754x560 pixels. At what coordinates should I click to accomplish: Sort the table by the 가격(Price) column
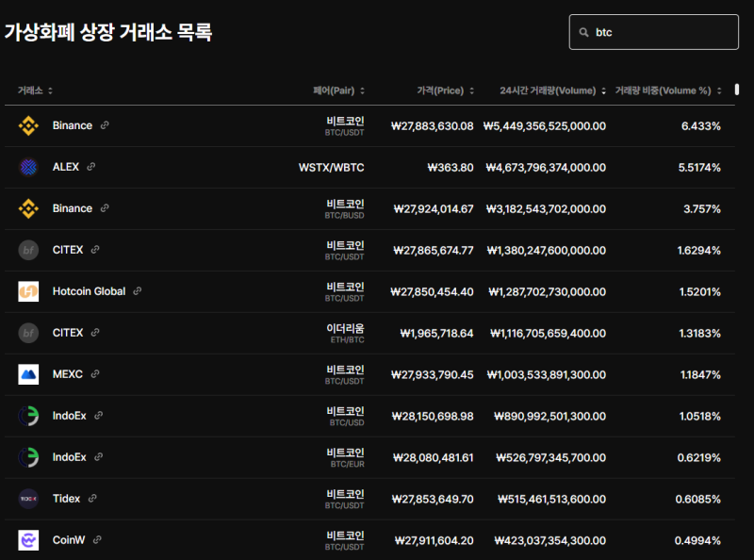tap(445, 91)
